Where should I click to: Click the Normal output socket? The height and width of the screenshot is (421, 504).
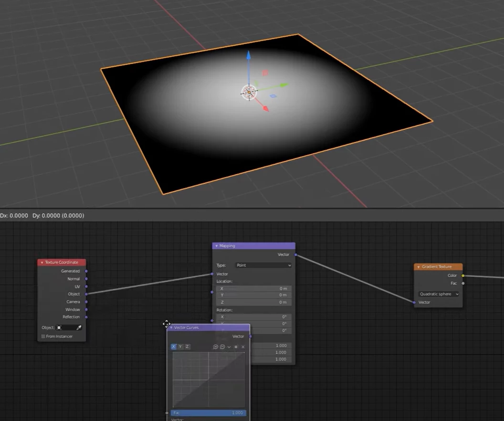tap(86, 279)
